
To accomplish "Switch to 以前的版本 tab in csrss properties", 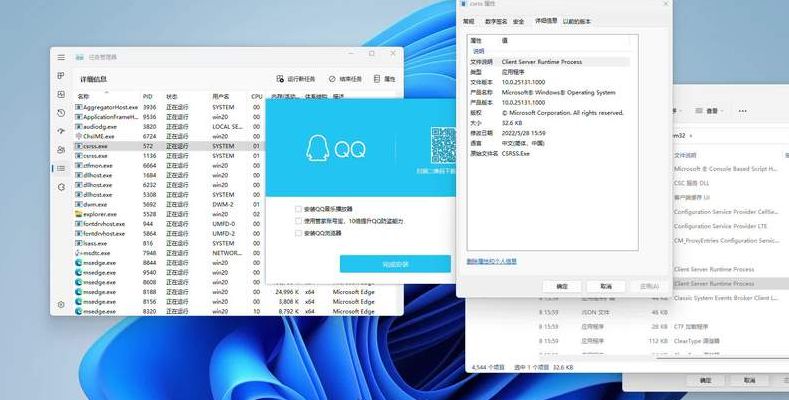I will pos(577,22).
